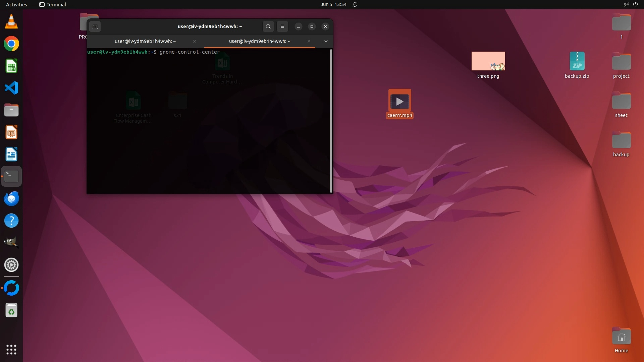Open the terminal hamburger menu
This screenshot has width=644, height=362.
pos(282,26)
